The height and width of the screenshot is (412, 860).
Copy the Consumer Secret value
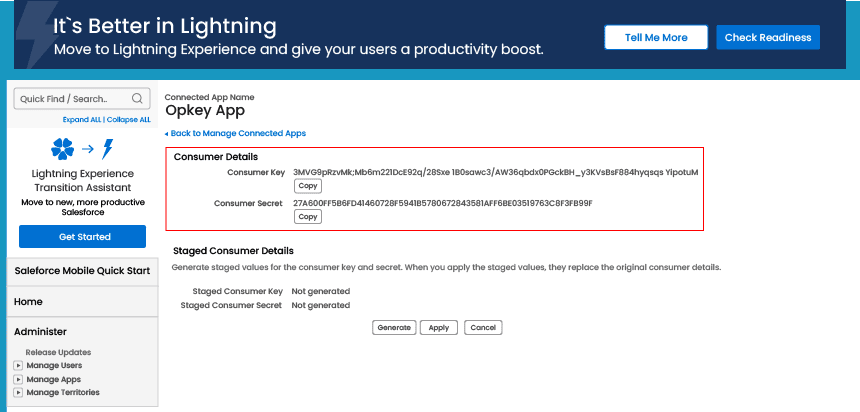point(308,217)
